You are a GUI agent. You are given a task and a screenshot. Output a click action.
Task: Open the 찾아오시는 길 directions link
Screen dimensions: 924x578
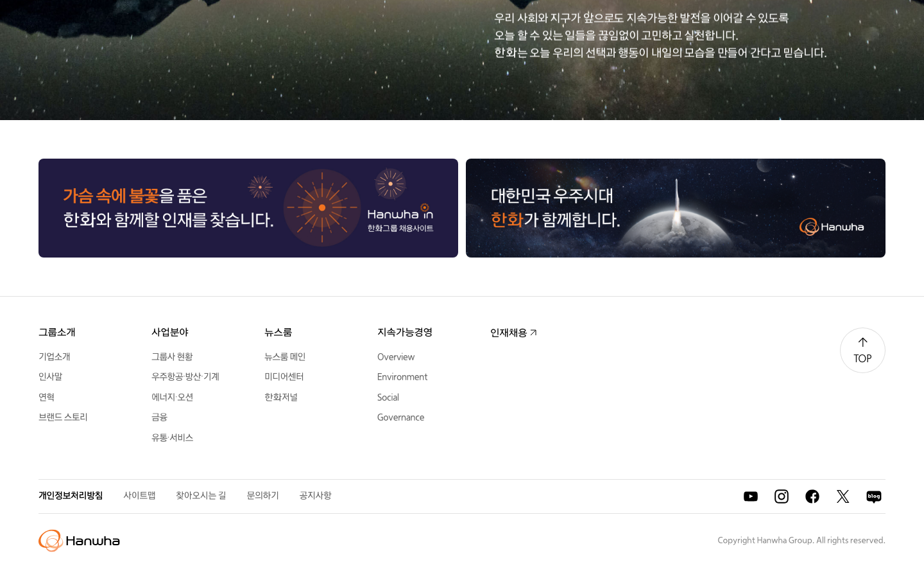[201, 495]
